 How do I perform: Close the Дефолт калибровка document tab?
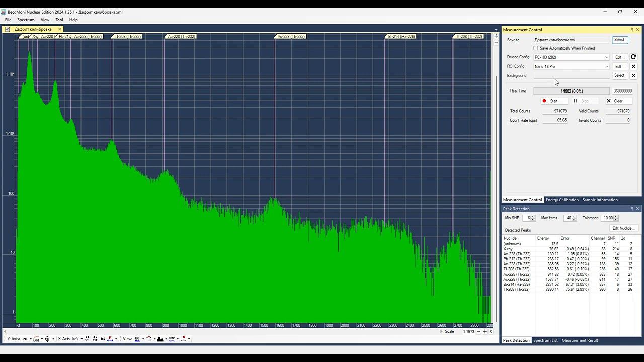coord(59,29)
